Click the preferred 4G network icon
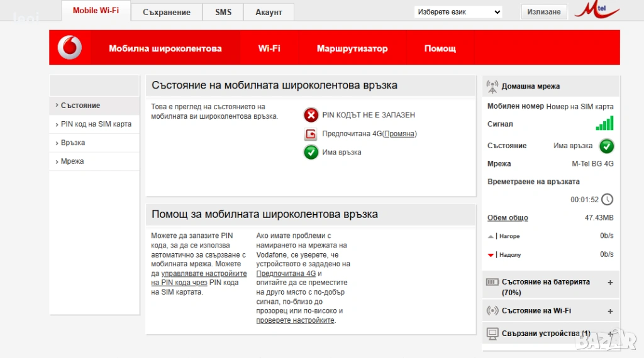The height and width of the screenshot is (358, 644). tap(311, 134)
